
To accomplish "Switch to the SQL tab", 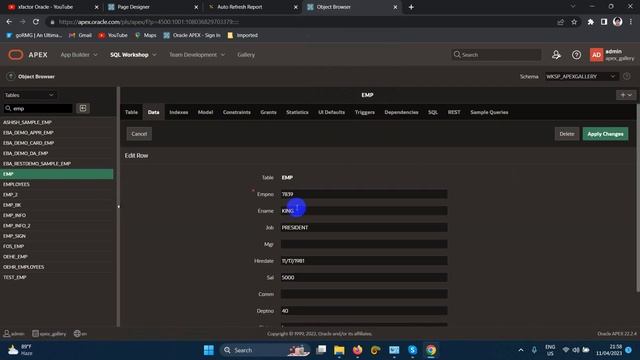I will (x=433, y=112).
